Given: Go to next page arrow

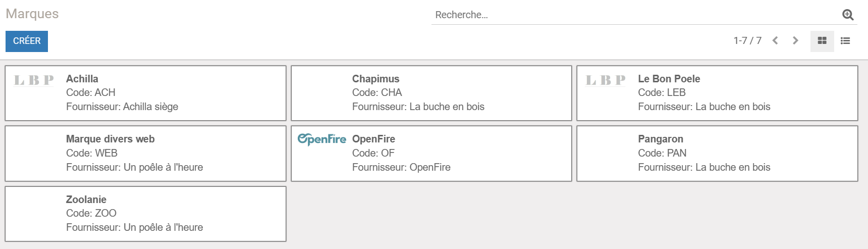Looking at the screenshot, I should (795, 40).
